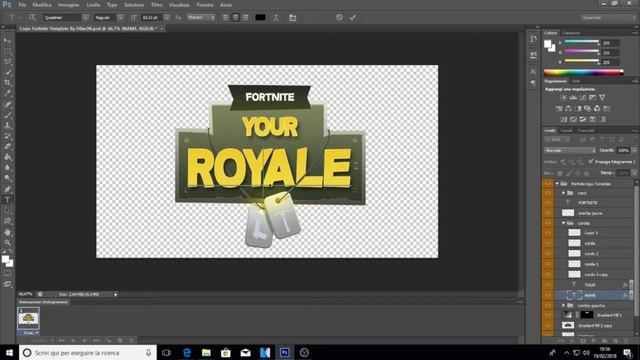The image size is (640, 360).
Task: Pick a color from the spectrum ramp
Action: coord(584,73)
